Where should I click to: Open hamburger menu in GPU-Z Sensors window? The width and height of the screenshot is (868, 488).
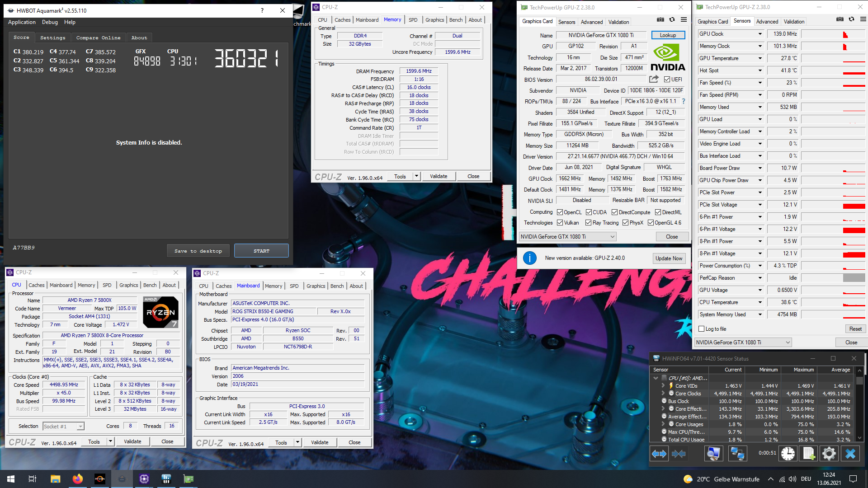(x=863, y=19)
